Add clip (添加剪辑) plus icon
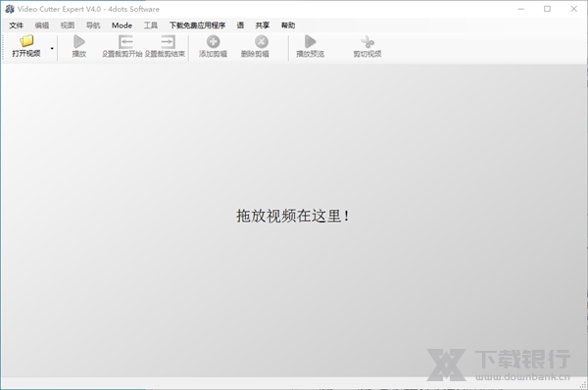 pos(213,41)
